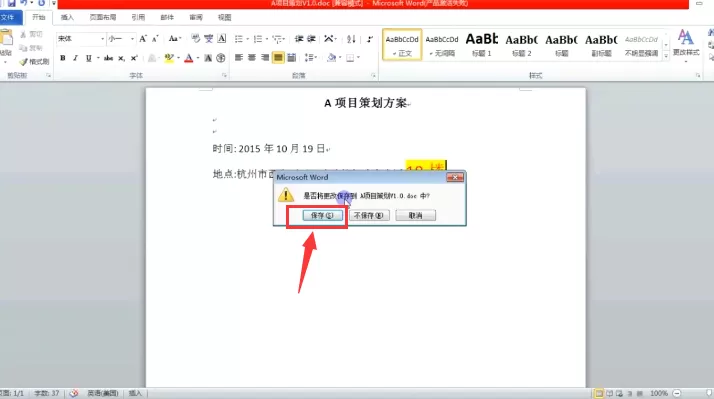The image size is (714, 399).
Task: Decrease paragraph indent
Action: tap(299, 39)
